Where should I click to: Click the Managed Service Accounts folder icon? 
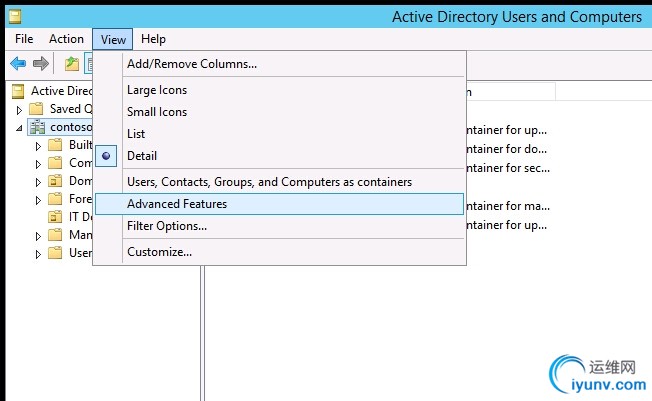click(x=55, y=235)
